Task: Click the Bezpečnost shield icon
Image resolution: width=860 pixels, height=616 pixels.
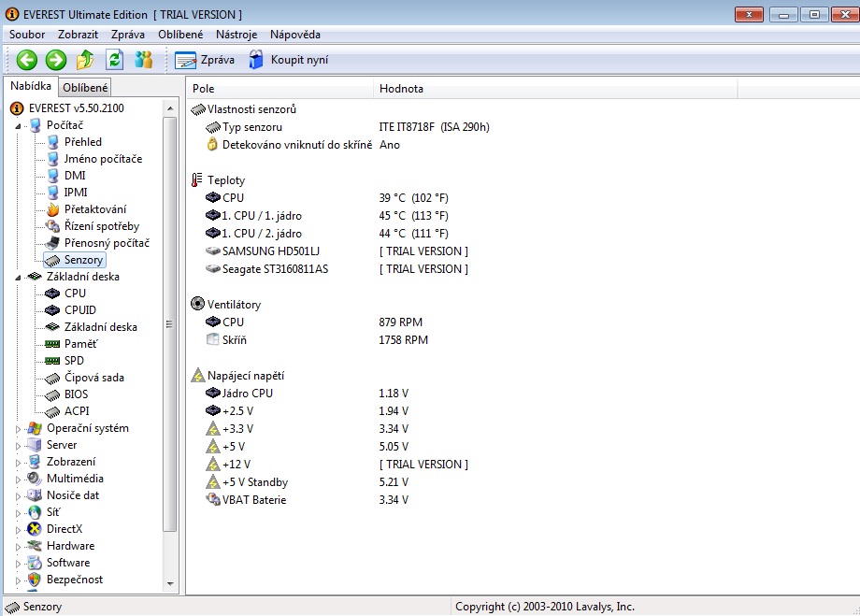Action: pos(35,580)
